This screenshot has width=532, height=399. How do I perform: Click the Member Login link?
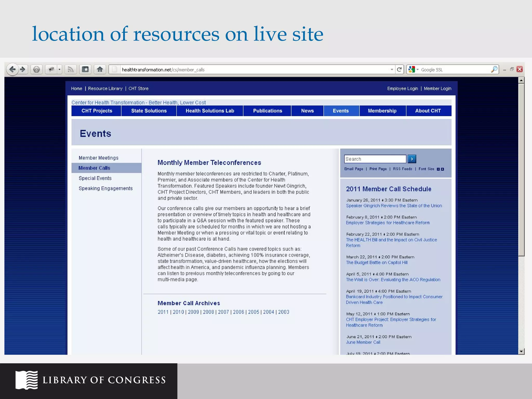[437, 89]
